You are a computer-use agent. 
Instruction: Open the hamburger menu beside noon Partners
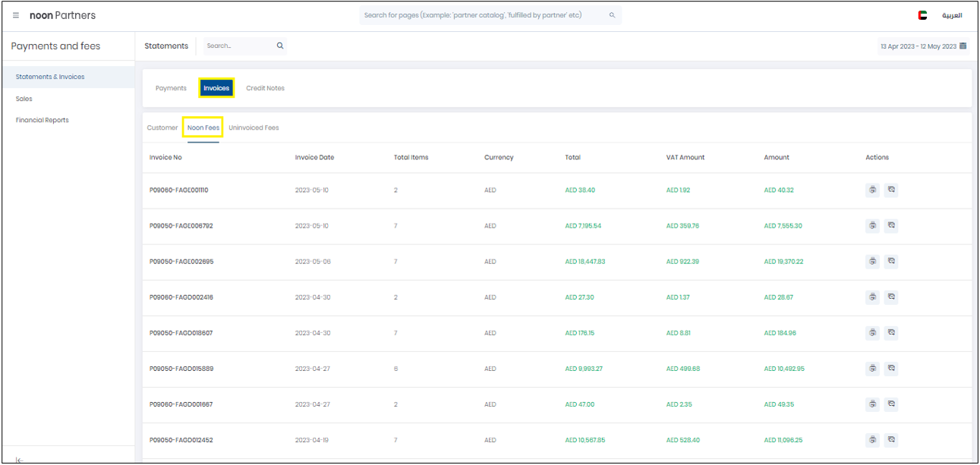[16, 15]
